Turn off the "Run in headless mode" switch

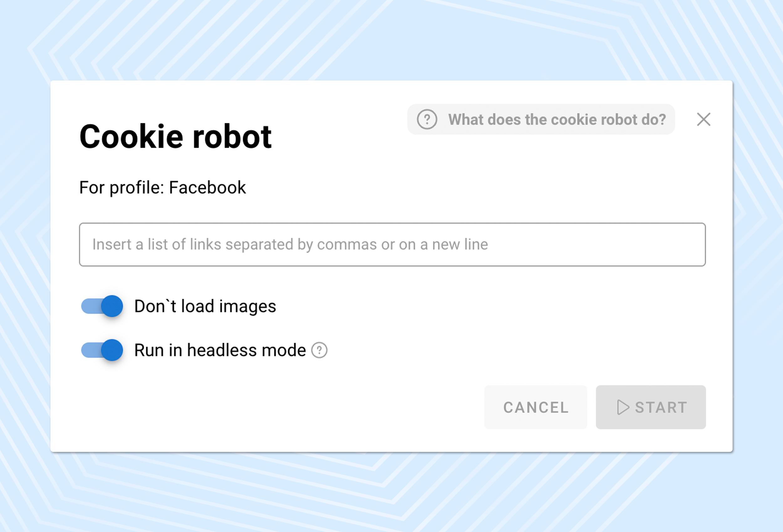tap(102, 350)
